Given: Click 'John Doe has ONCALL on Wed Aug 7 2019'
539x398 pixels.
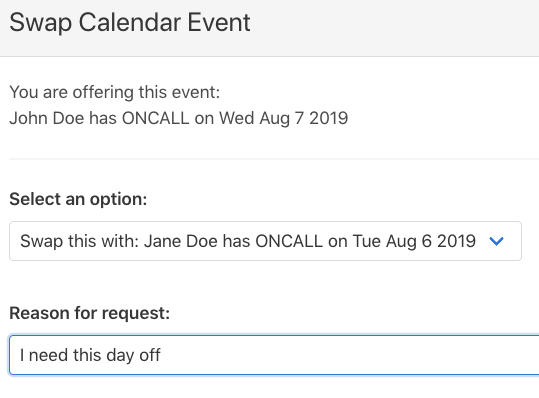Looking at the screenshot, I should coord(179,118).
